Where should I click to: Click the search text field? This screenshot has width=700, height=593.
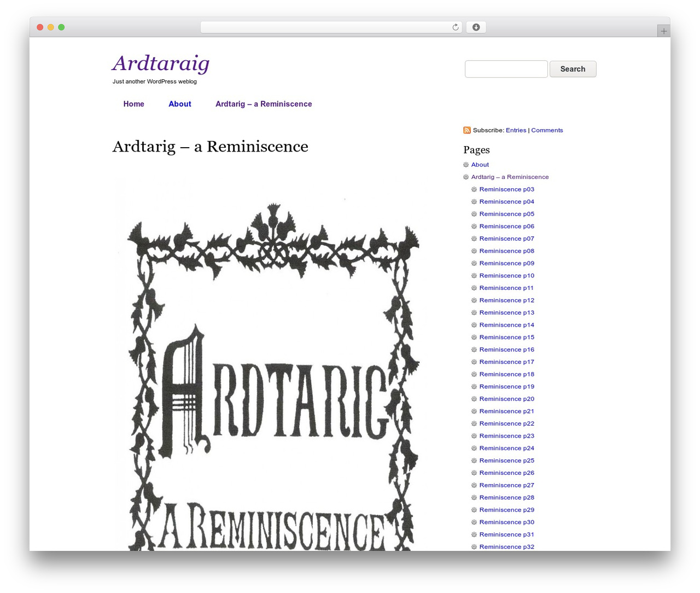506,69
